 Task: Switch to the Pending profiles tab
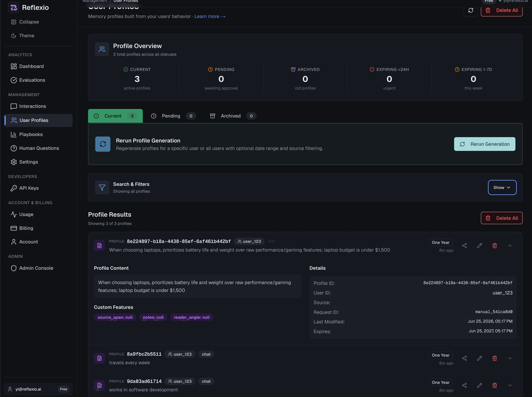pyautogui.click(x=173, y=116)
